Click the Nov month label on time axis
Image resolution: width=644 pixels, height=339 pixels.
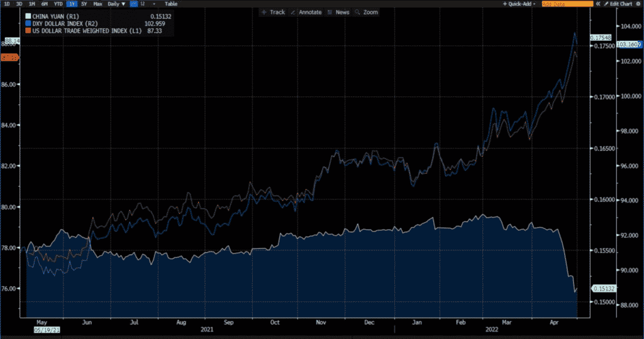(321, 323)
